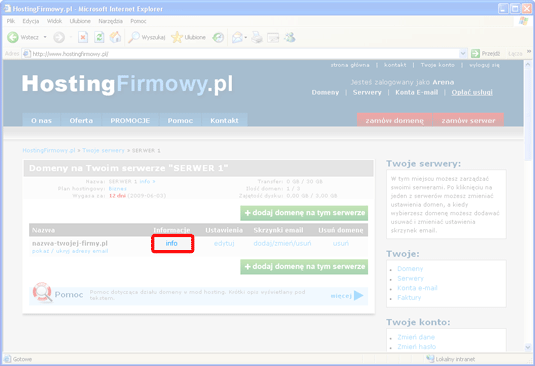535x366 pixels.
Task: Click the zamów domenę button
Action: [x=394, y=120]
